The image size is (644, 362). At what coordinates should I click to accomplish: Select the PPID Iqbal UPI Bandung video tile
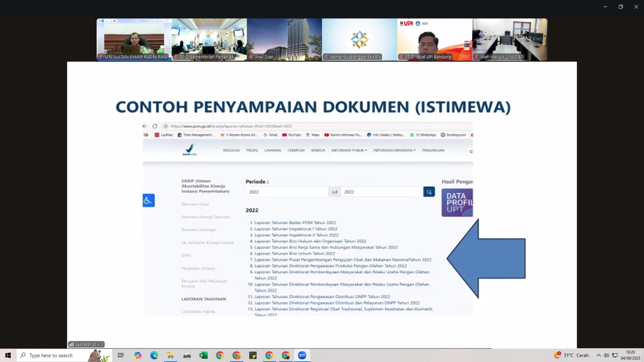435,39
